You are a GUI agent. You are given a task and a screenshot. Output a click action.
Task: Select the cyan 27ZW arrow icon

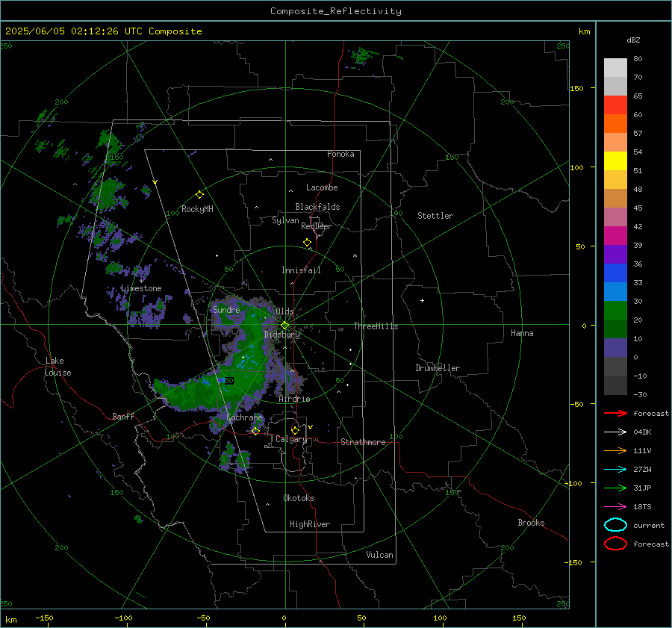(x=615, y=470)
